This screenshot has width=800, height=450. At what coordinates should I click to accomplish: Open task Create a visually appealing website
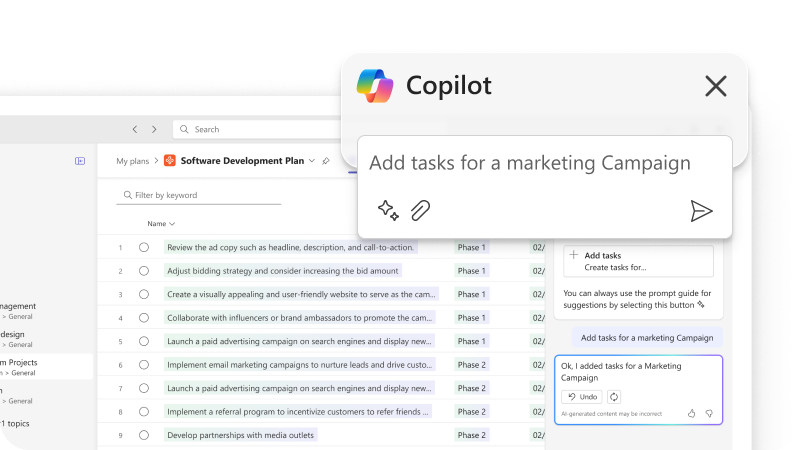[301, 294]
